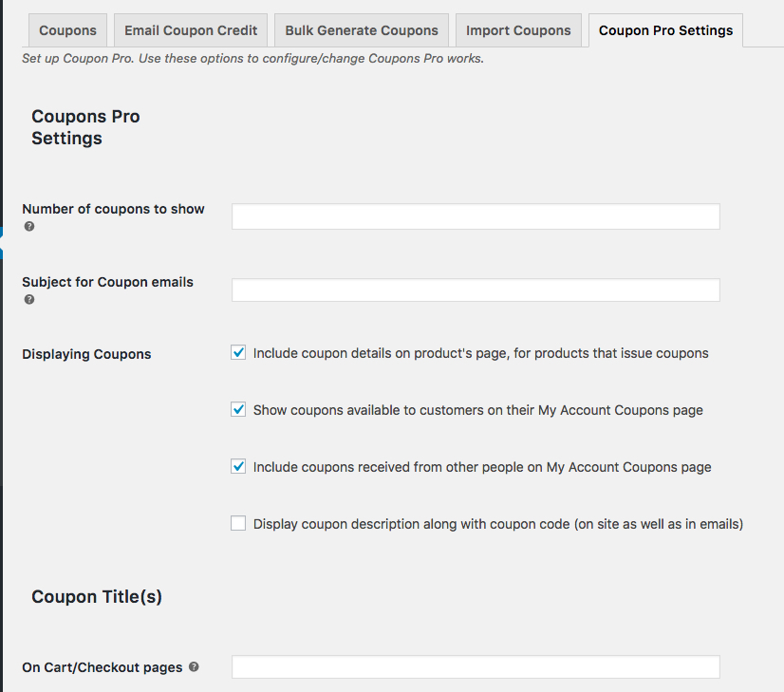Go to Bulk Generate Coupons tab

(x=362, y=30)
